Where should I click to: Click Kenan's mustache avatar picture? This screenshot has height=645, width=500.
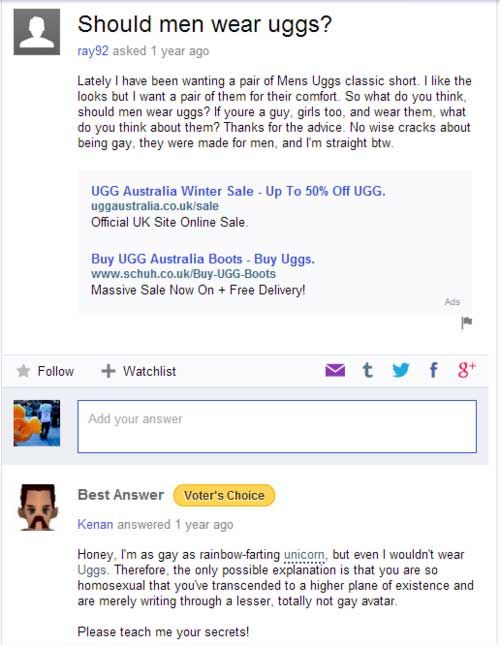[37, 507]
